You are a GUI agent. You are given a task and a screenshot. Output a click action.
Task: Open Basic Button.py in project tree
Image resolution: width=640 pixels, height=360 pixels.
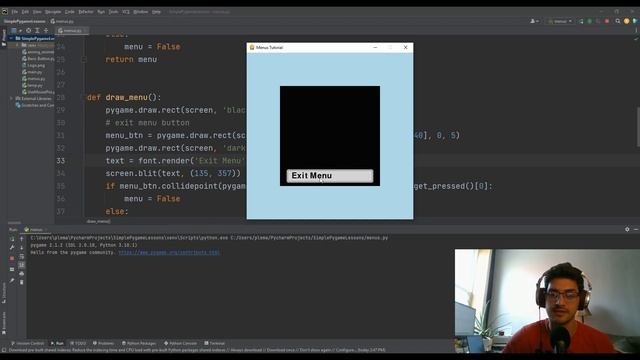[38, 59]
